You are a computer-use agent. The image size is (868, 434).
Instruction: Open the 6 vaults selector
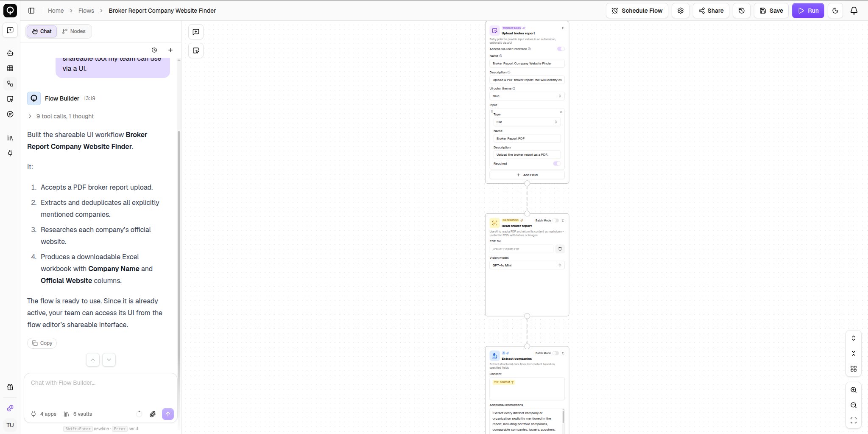point(78,414)
